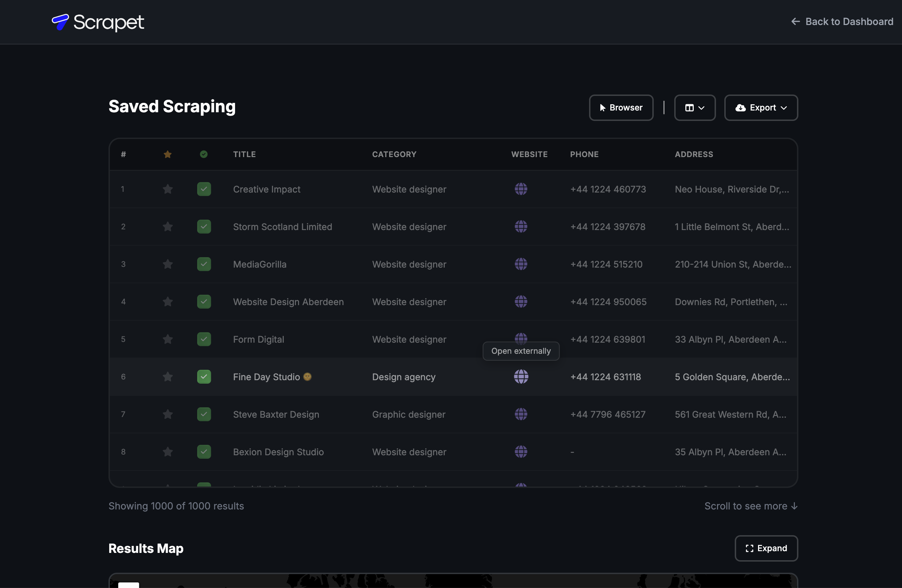
Task: Click phone number +44 1224 460773
Action: [608, 189]
